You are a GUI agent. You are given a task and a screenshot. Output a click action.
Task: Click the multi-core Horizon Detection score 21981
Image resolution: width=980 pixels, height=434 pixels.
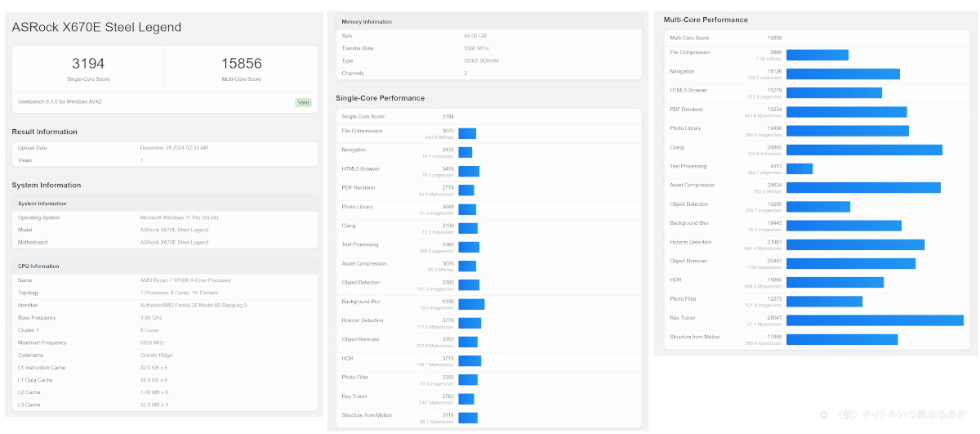pyautogui.click(x=775, y=242)
